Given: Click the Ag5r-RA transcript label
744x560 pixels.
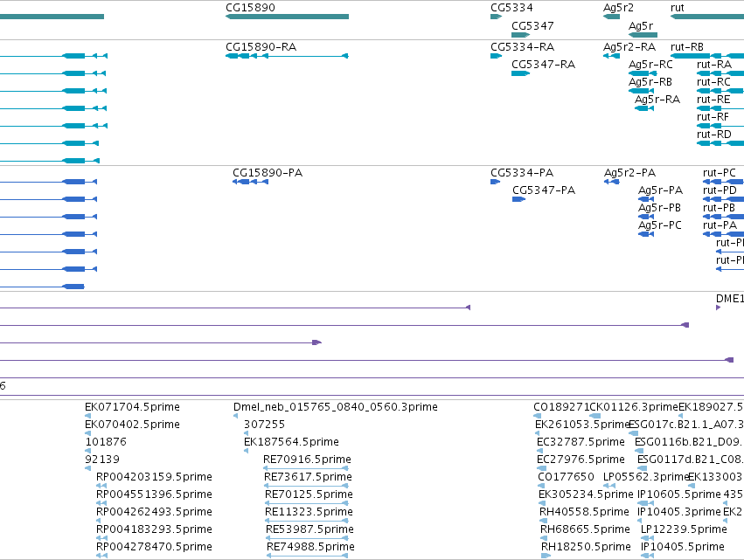Looking at the screenshot, I should point(657,100).
